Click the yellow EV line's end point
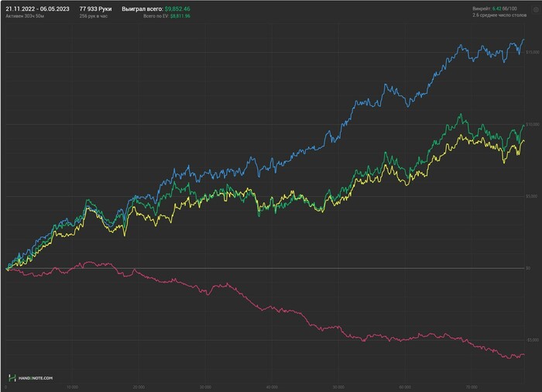This screenshot has width=542, height=392. coord(524,141)
